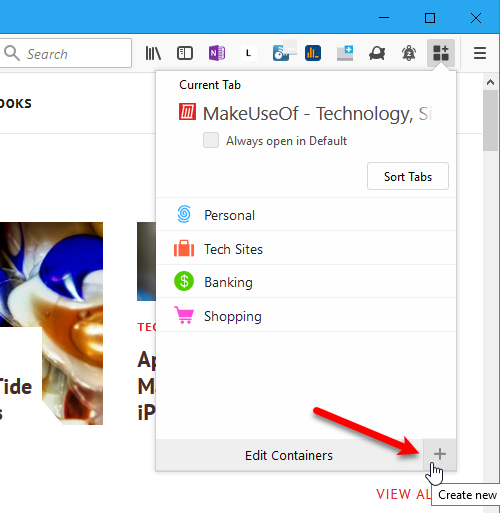Image resolution: width=500 pixels, height=513 pixels.
Task: Open the Personal container
Action: click(x=306, y=214)
